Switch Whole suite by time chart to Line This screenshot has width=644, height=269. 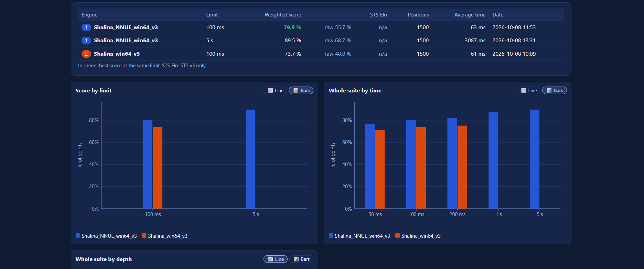point(529,90)
